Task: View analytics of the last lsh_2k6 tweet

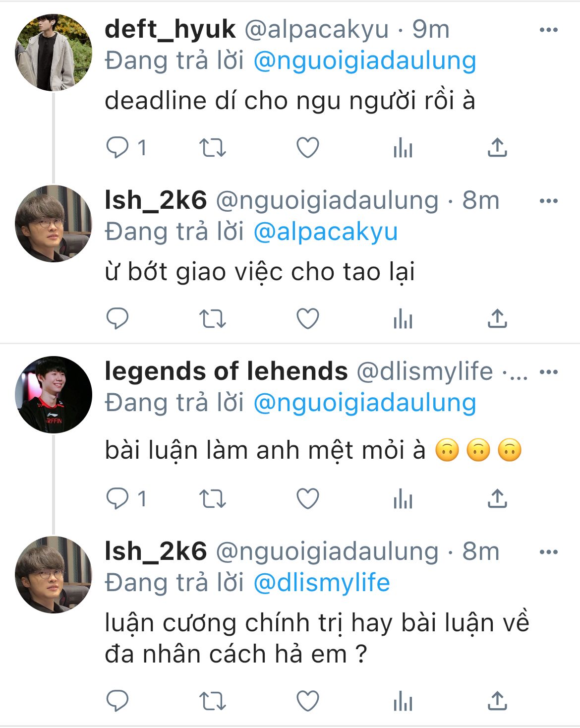Action: click(403, 701)
